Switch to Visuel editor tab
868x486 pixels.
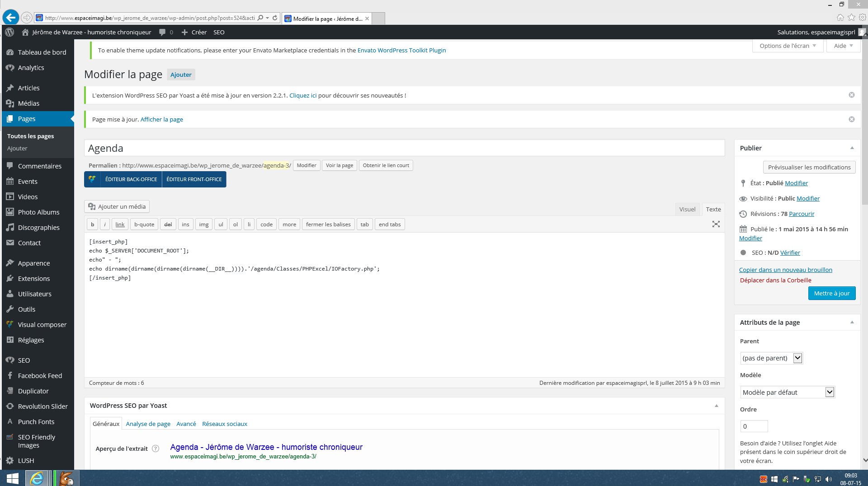pyautogui.click(x=687, y=209)
